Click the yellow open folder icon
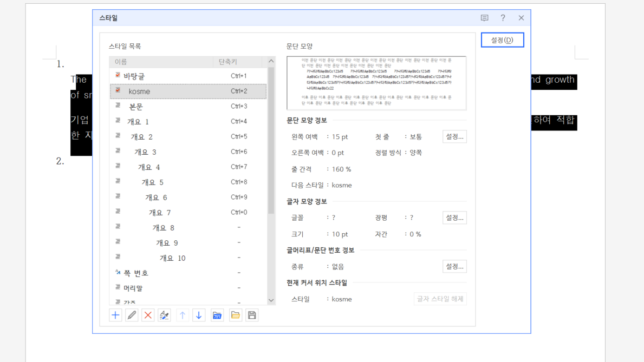 click(x=236, y=315)
